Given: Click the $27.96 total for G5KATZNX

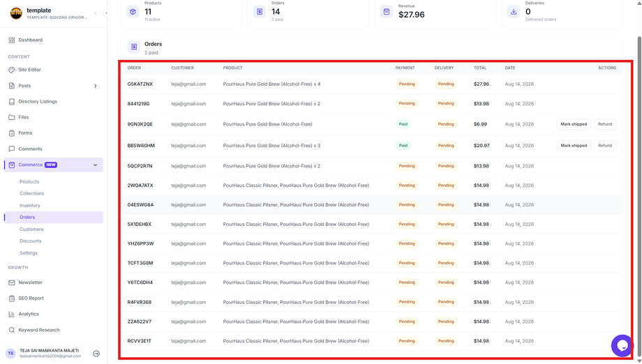Looking at the screenshot, I should (x=481, y=84).
